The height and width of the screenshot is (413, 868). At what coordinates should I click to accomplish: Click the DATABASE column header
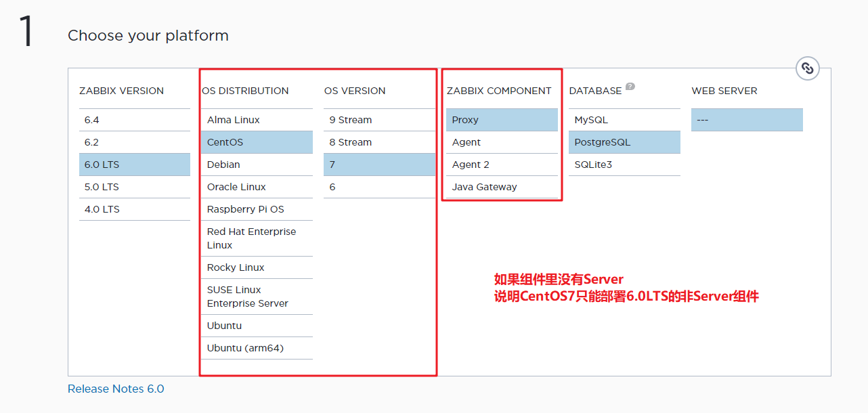596,91
